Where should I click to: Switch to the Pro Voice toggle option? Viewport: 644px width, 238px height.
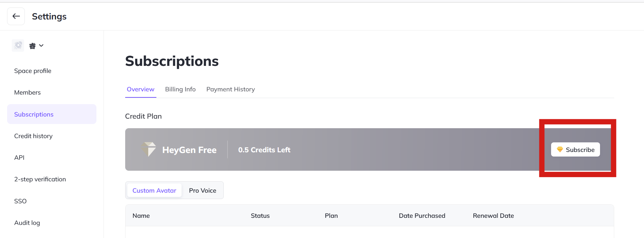(202, 191)
